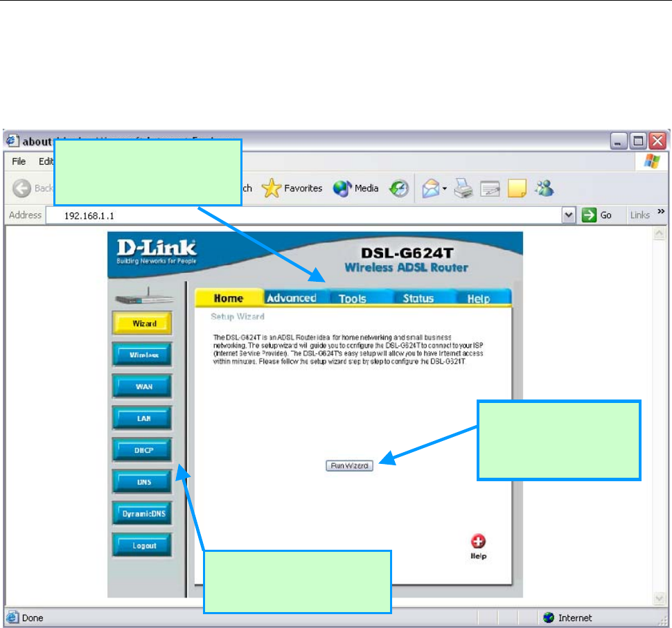
Task: Click the scrollbar up arrow
Action: point(659,233)
